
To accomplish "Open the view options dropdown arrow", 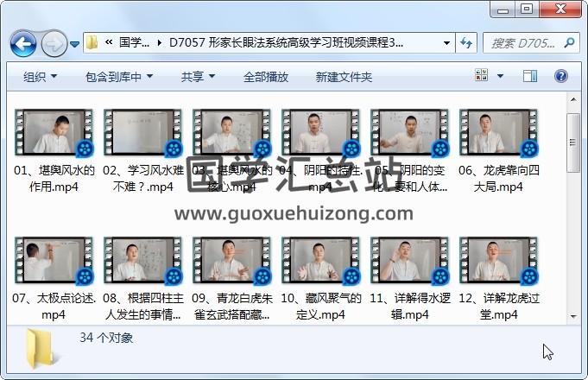I will pos(502,77).
